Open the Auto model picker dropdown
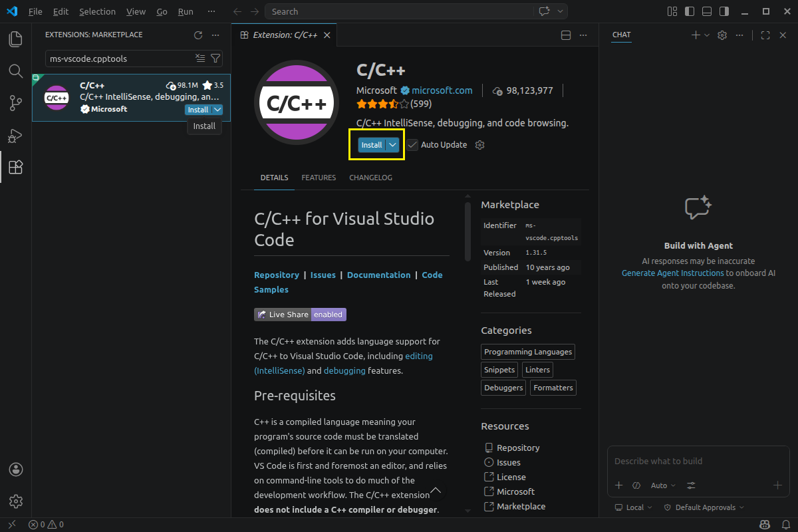Image resolution: width=798 pixels, height=532 pixels. pos(663,485)
